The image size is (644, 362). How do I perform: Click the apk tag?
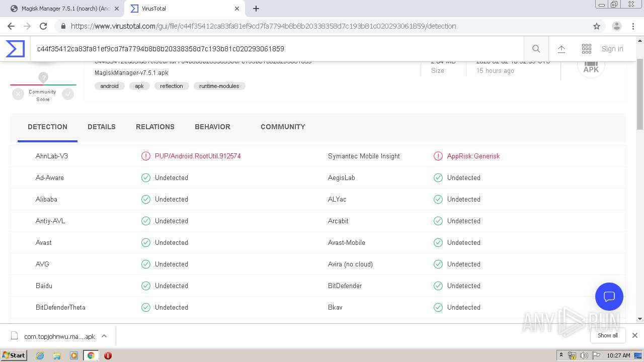(139, 86)
